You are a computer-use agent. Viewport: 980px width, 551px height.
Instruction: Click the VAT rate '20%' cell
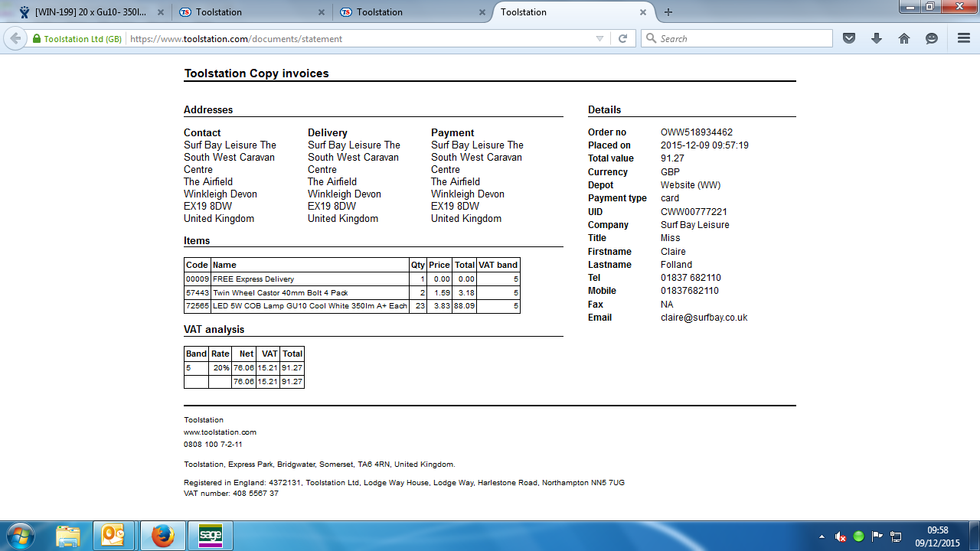(x=221, y=368)
